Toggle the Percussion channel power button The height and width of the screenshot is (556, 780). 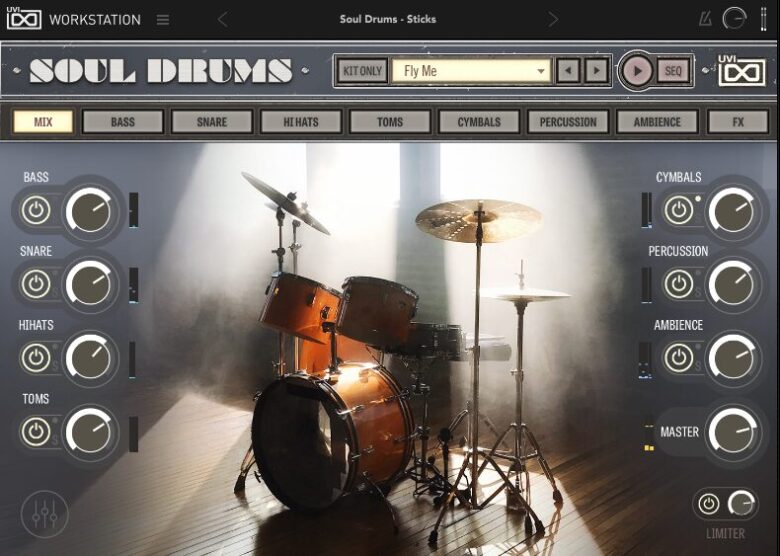click(679, 284)
